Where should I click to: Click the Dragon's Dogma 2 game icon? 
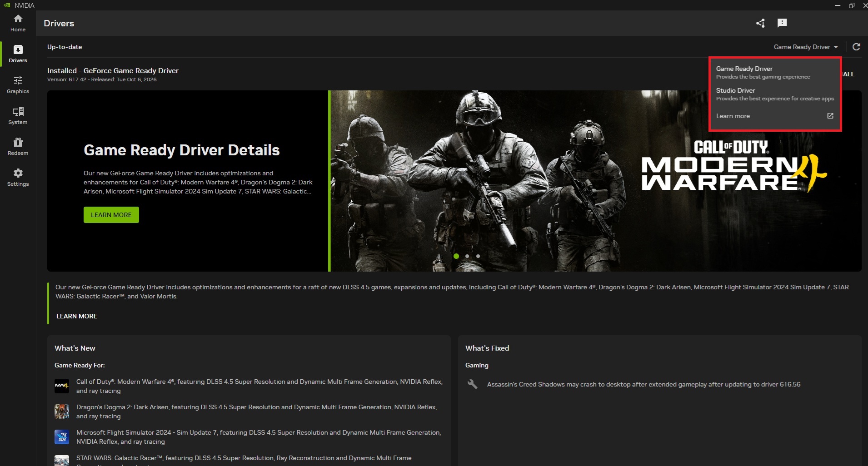62,411
